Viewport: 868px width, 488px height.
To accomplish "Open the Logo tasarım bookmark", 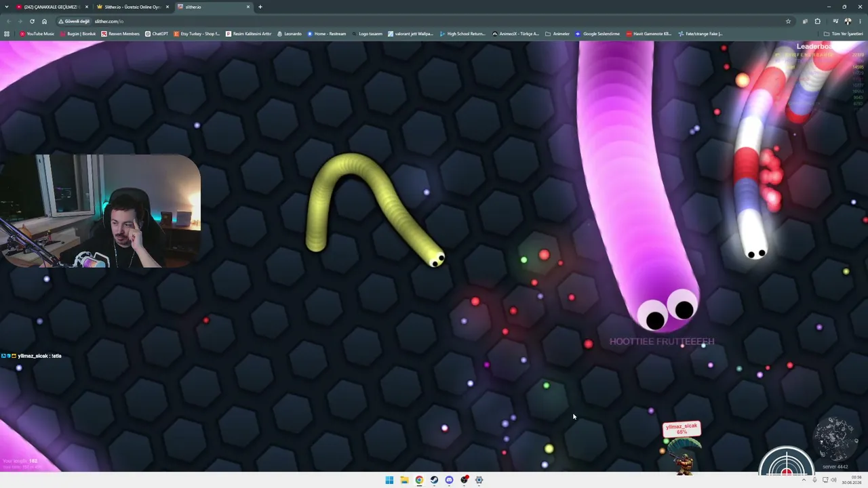I will pos(367,33).
